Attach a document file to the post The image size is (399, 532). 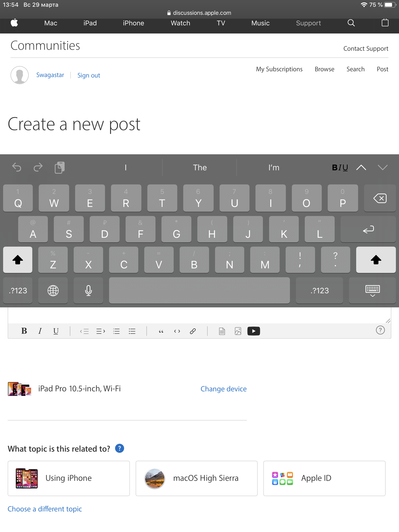222,331
